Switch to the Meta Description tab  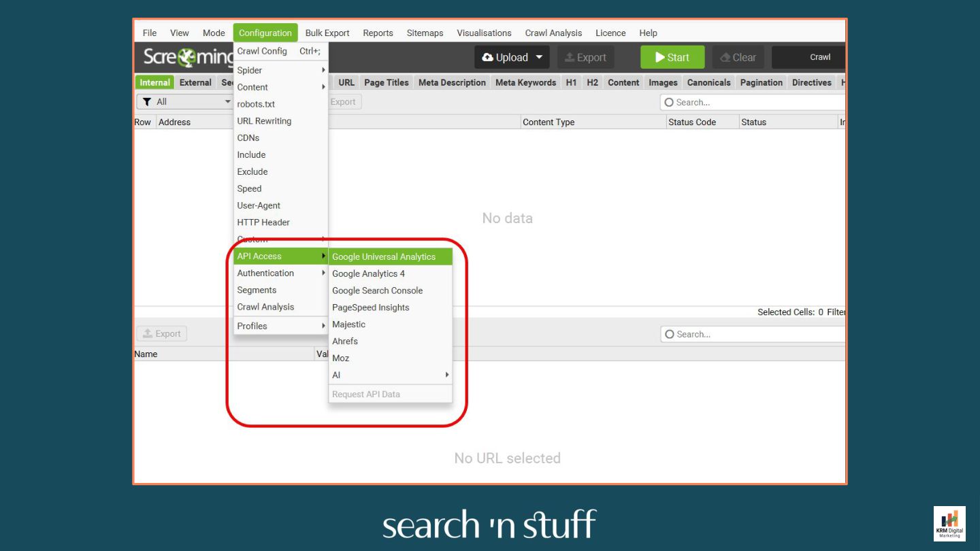click(452, 82)
